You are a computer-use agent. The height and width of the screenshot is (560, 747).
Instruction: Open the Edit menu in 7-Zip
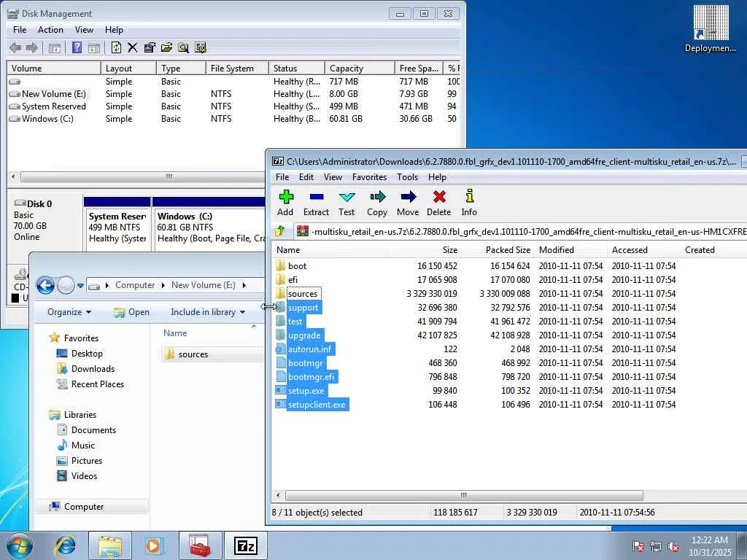306,177
